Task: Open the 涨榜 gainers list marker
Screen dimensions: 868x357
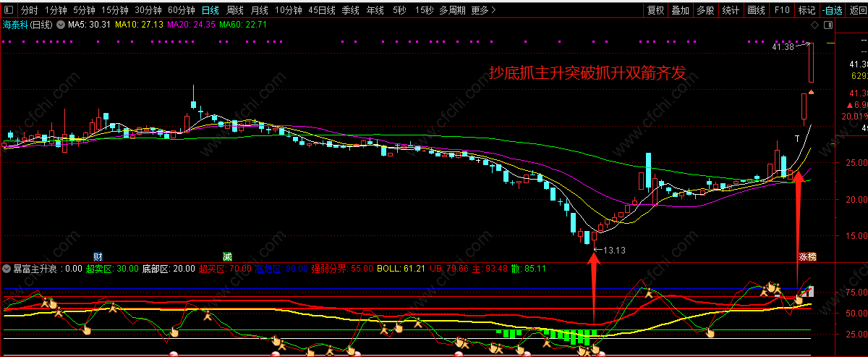Action: pos(807,256)
